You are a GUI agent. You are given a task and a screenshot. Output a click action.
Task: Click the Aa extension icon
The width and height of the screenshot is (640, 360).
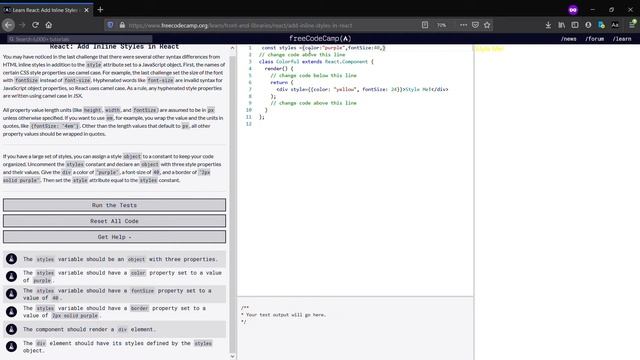[615, 25]
